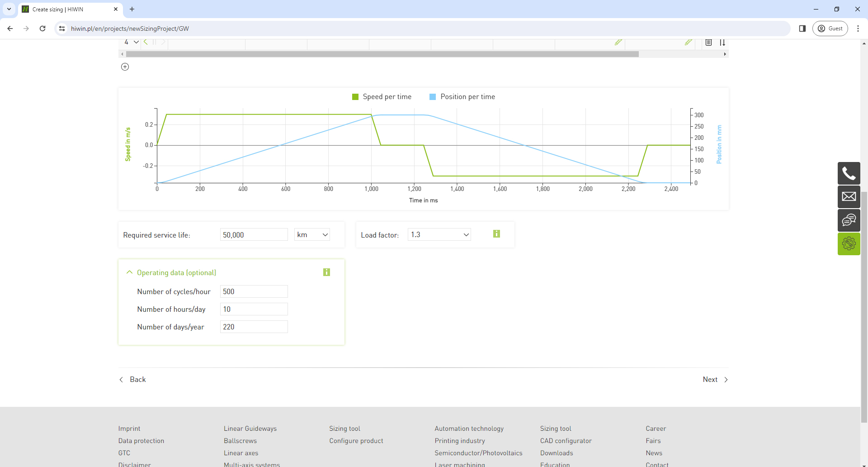This screenshot has height=467, width=868.
Task: Open the tab search dropdown
Action: tap(9, 9)
